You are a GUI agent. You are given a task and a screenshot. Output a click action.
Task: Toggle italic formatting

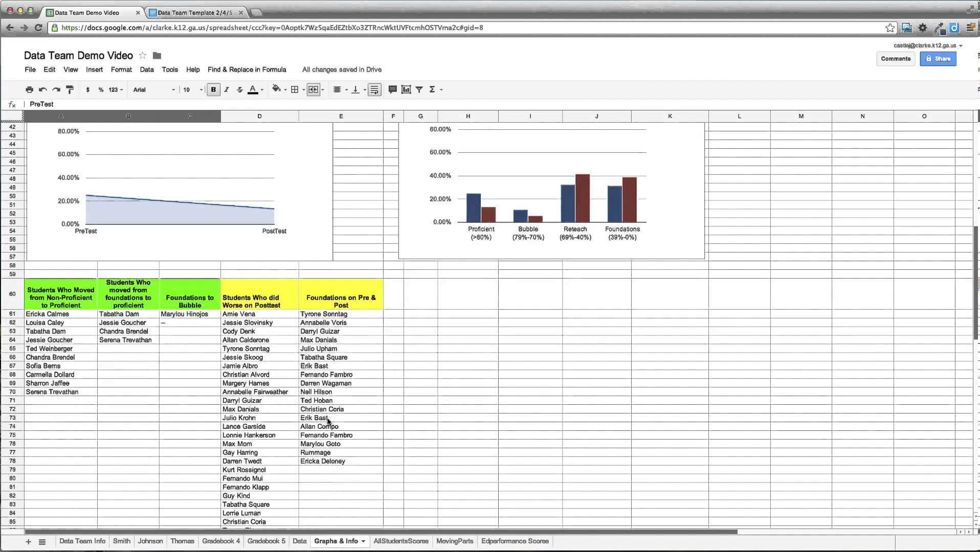point(227,89)
